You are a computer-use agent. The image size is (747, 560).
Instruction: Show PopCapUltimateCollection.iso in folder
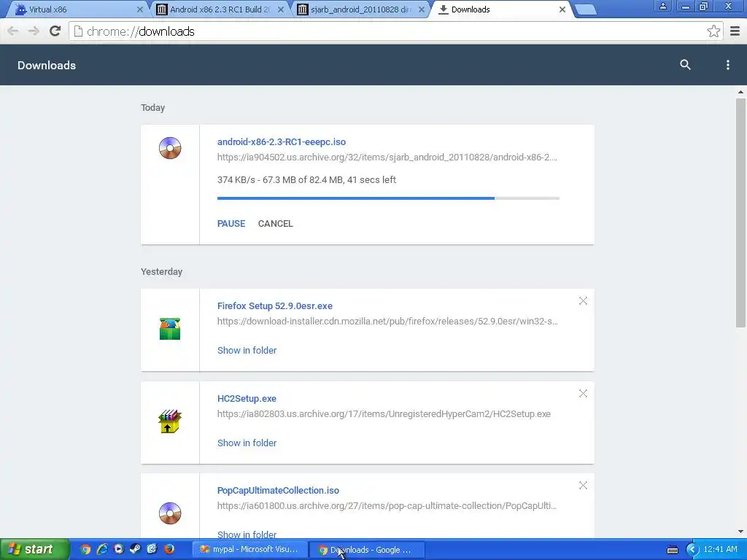point(247,534)
